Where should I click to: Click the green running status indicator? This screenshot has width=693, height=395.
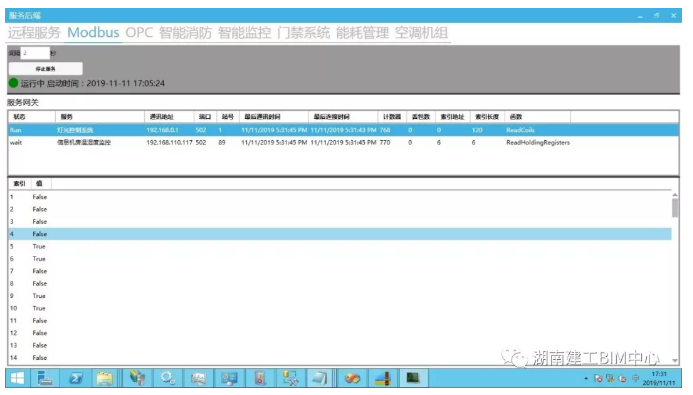click(13, 83)
